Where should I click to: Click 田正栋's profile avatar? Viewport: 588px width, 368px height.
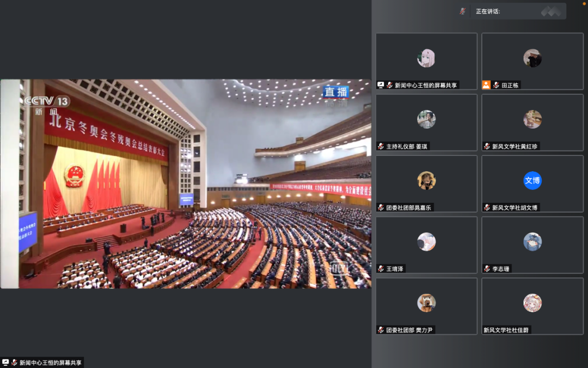pos(532,58)
